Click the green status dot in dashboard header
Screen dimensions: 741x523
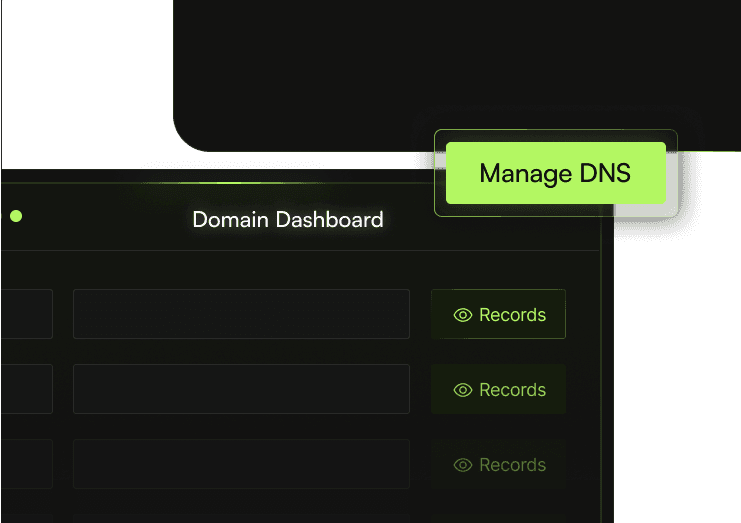[x=16, y=216]
